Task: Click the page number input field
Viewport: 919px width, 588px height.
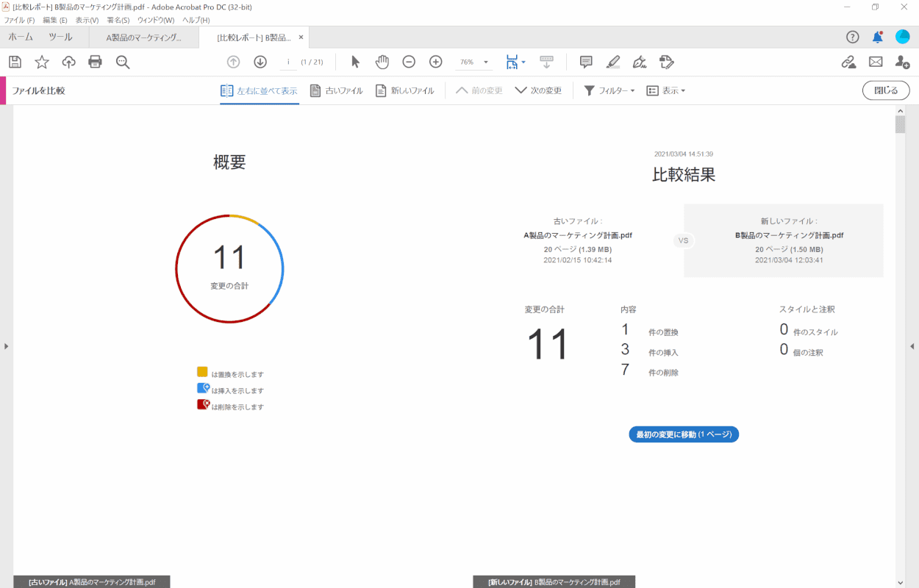Action: pyautogui.click(x=287, y=62)
